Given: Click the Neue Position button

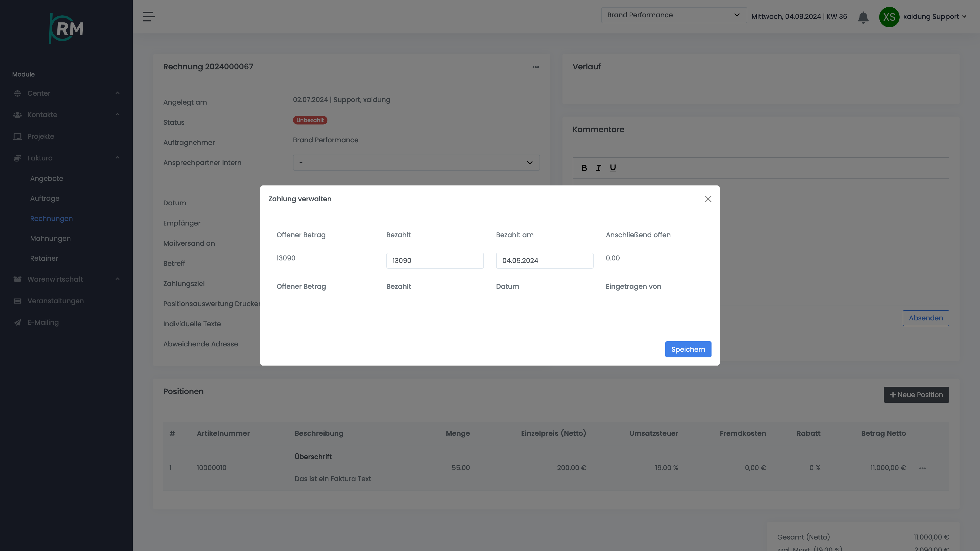Looking at the screenshot, I should (x=916, y=395).
